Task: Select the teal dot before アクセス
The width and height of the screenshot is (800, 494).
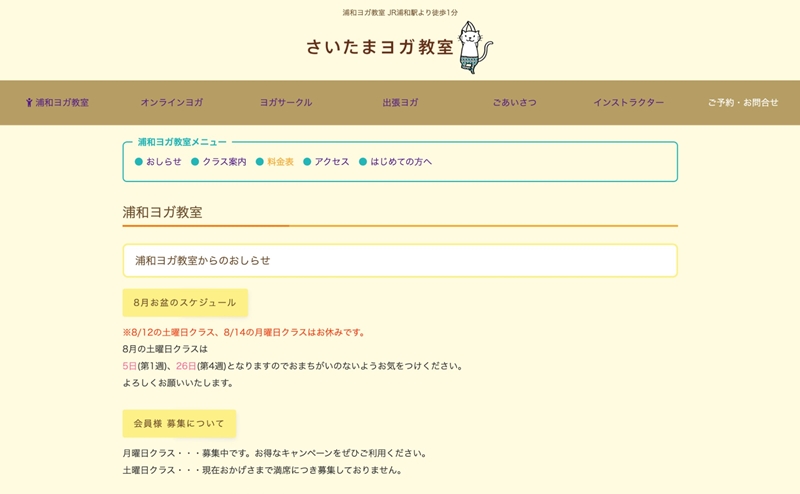Action: (x=307, y=161)
